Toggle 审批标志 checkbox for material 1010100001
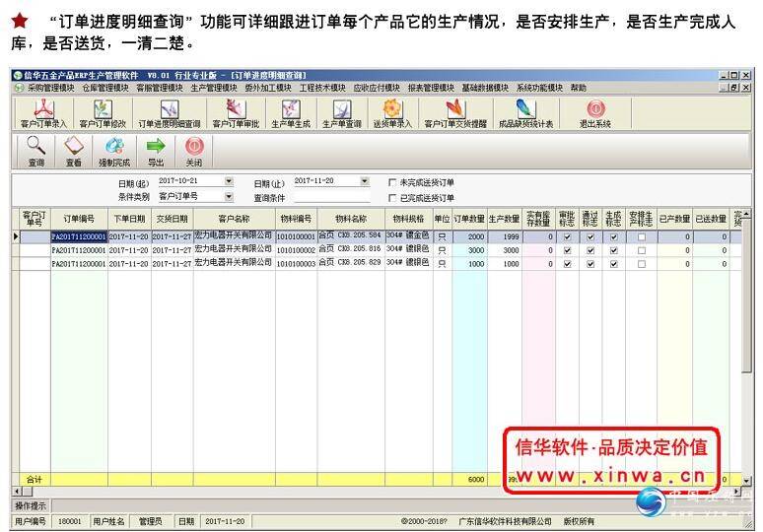Image resolution: width=763 pixels, height=532 pixels. [567, 236]
